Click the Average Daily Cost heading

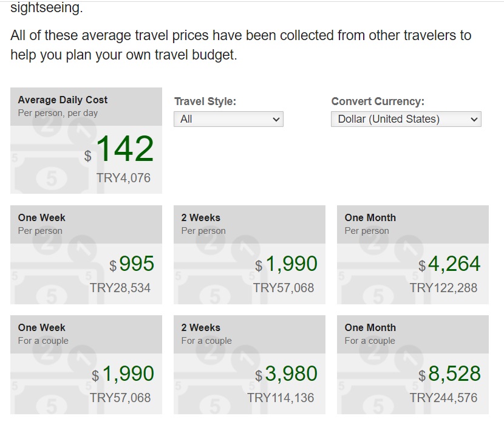[x=63, y=100]
